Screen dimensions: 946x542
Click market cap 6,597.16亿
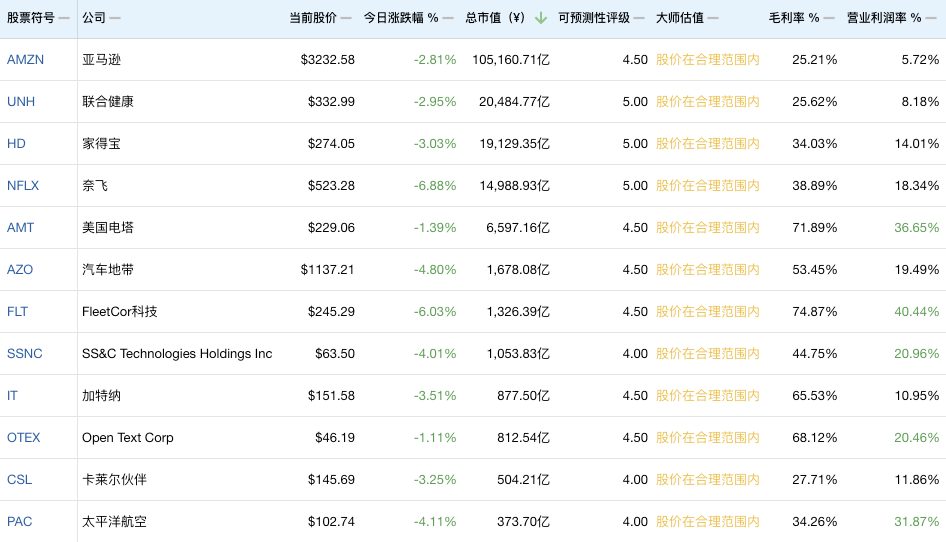tap(518, 228)
